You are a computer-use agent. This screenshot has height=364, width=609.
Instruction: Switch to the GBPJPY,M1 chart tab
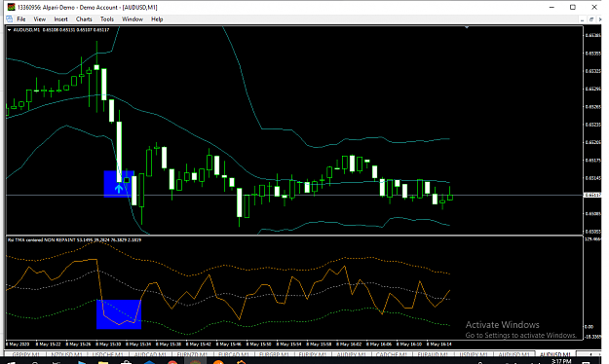tap(25, 354)
